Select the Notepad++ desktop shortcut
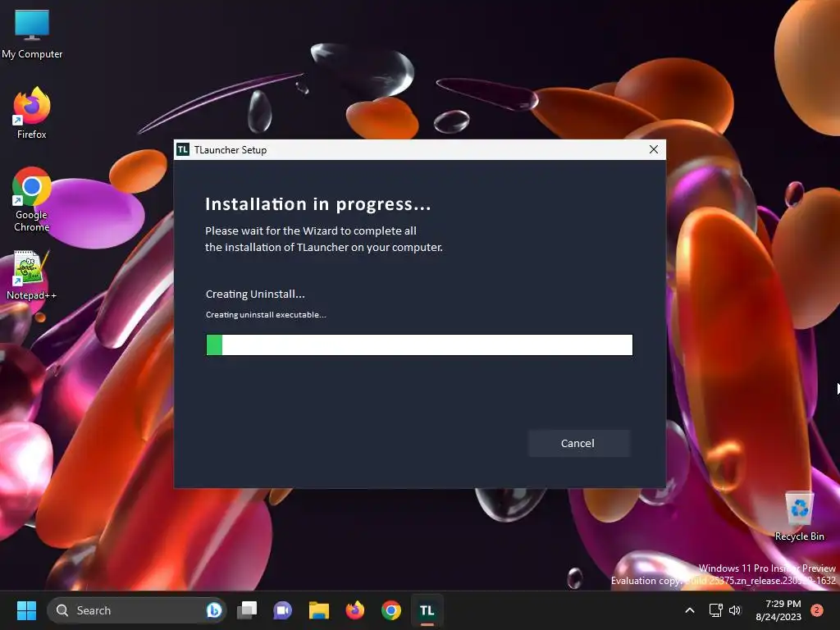This screenshot has width=840, height=630. click(x=32, y=276)
